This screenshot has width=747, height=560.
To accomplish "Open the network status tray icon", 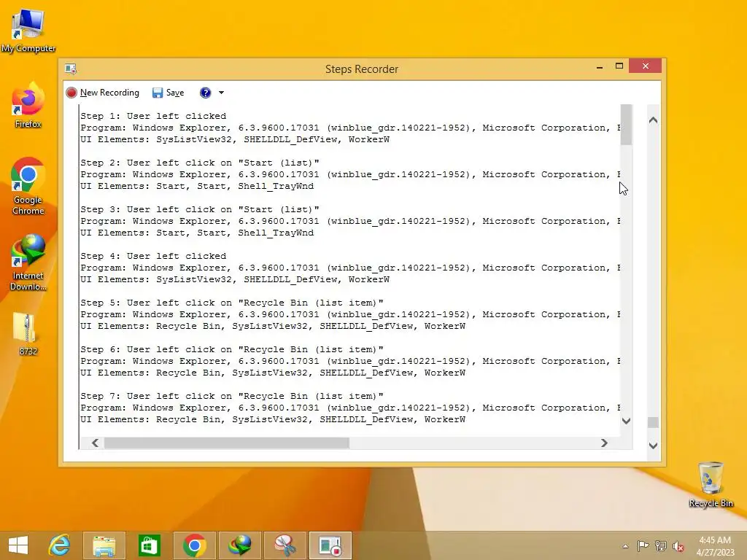I will tap(661, 546).
